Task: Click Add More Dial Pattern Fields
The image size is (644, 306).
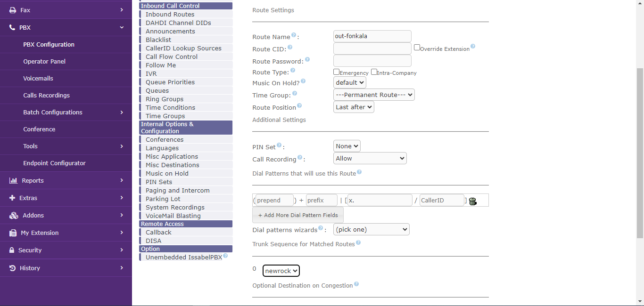Action: tap(298, 215)
